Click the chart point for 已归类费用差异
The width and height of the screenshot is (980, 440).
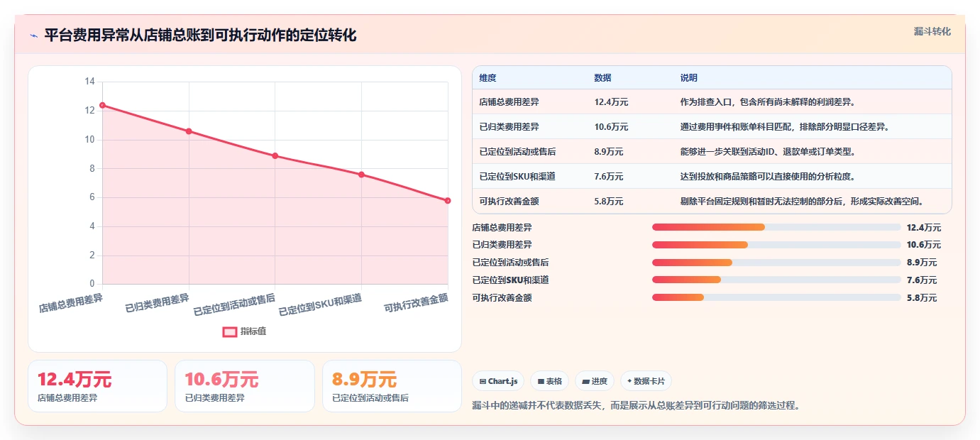189,131
